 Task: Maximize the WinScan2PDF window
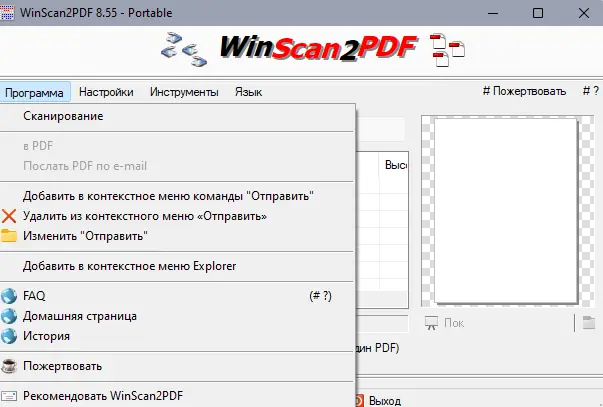tap(538, 13)
